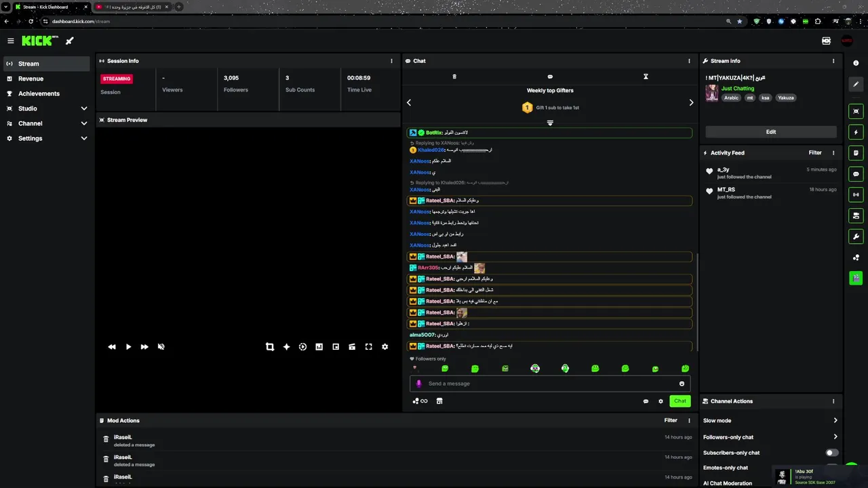The height and width of the screenshot is (488, 868).
Task: Click the Send a message field
Action: coord(550,384)
